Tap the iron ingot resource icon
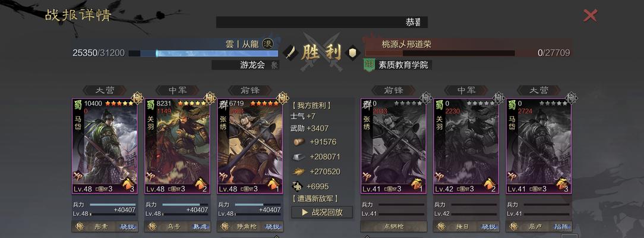Viewport: 644px width, 238px height. 299,156
